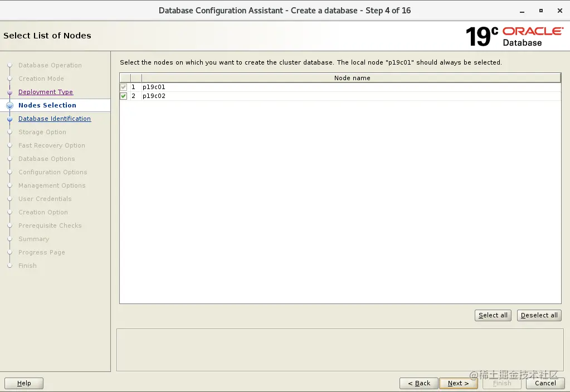Click row number 2 cell
This screenshot has width=570, height=392.
point(136,96)
